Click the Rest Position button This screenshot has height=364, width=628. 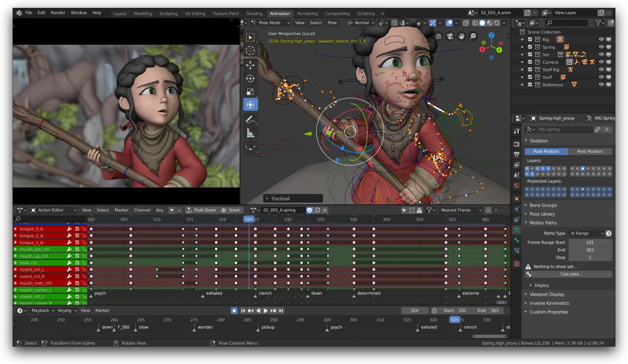pyautogui.click(x=590, y=151)
